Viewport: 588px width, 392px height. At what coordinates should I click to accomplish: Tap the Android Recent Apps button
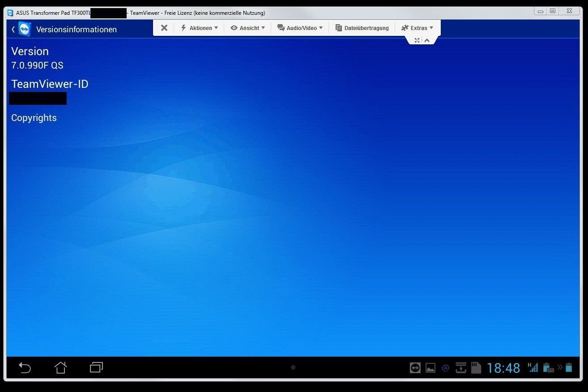pos(96,368)
